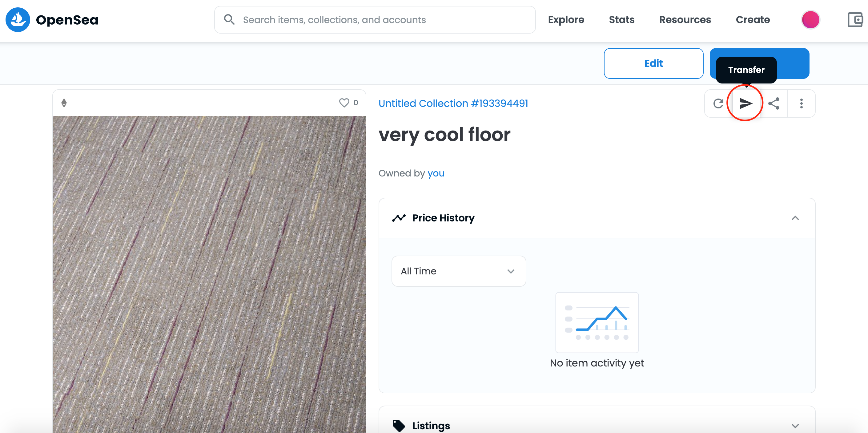Screen dimensions: 868x433
Task: Open the Stats menu
Action: click(621, 20)
